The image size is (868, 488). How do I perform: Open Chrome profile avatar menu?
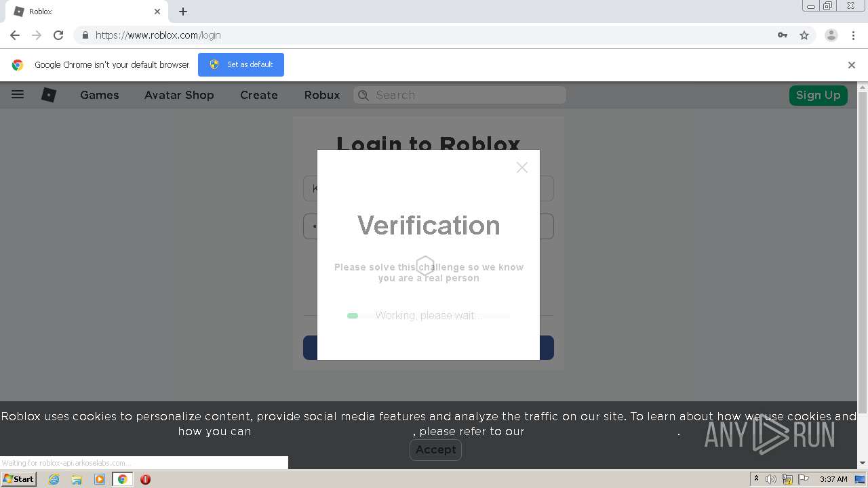831,35
